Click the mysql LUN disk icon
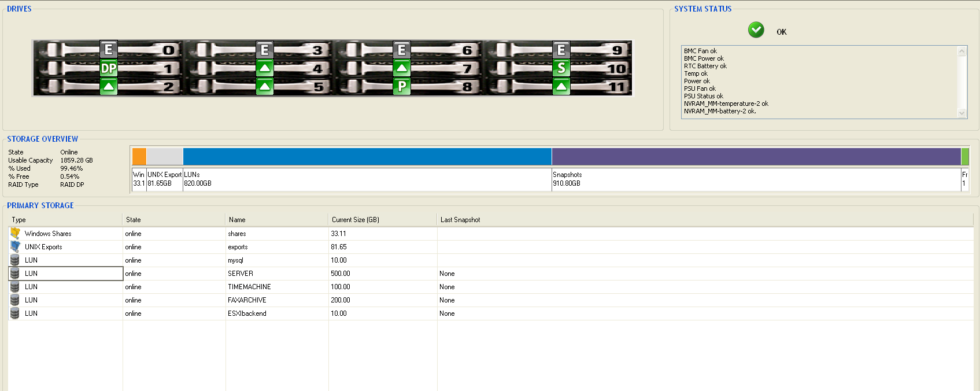 [15, 260]
